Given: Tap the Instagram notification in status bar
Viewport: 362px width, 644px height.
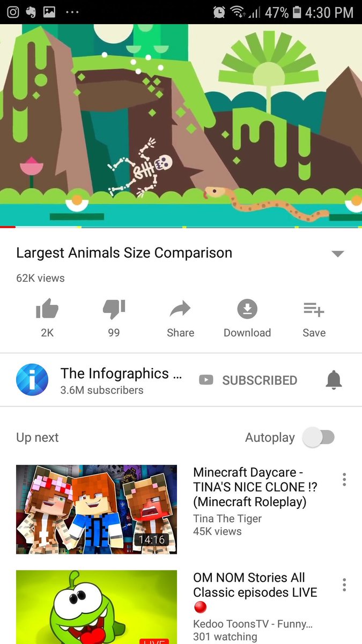Looking at the screenshot, I should click(13, 12).
